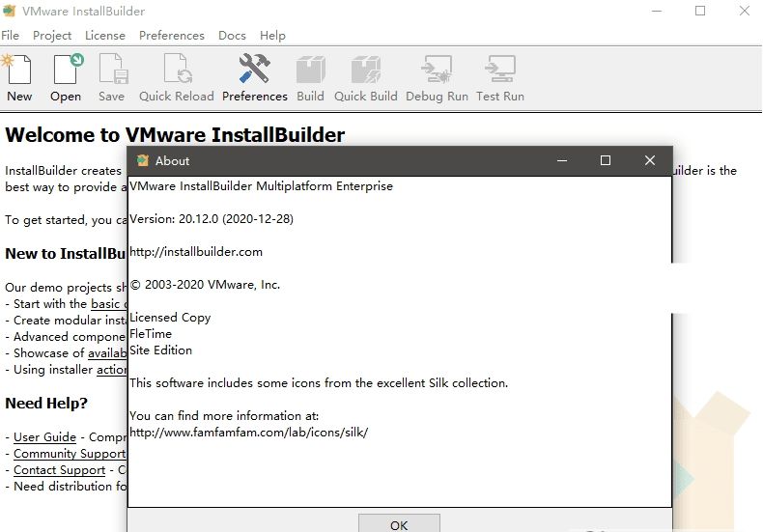The height and width of the screenshot is (532, 763).
Task: Click the Quick Build toolbar icon
Action: 366,70
